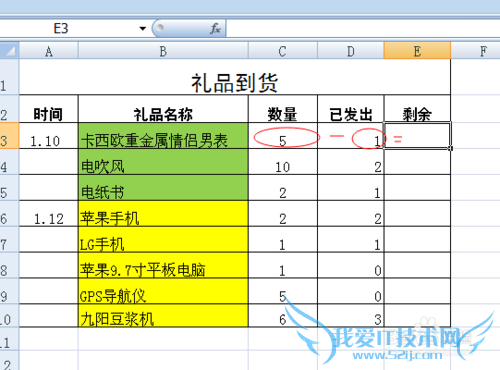Select the 九阳豆浆机 cell

[163, 315]
